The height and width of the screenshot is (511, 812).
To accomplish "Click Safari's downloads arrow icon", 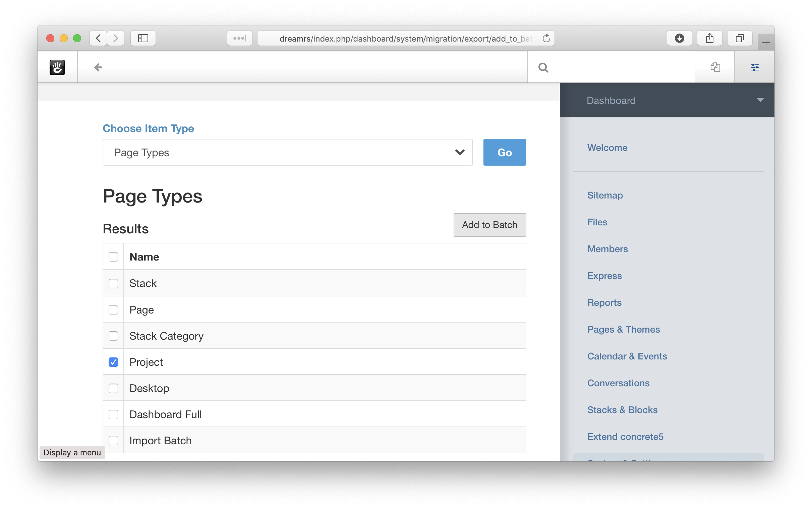I will tap(679, 38).
